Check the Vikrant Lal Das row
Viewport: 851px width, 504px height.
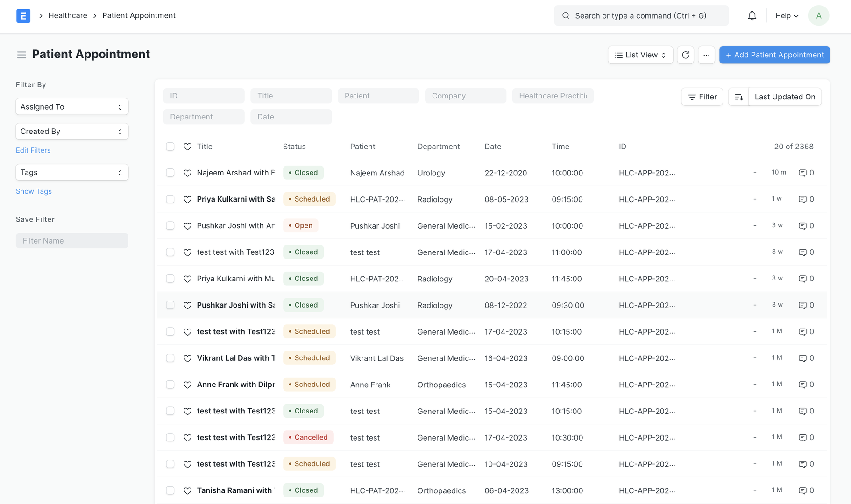(x=170, y=358)
